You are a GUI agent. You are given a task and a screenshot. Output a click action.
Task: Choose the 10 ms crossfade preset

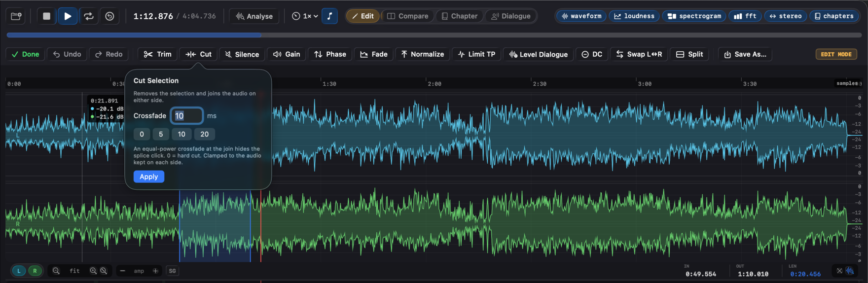(x=181, y=134)
